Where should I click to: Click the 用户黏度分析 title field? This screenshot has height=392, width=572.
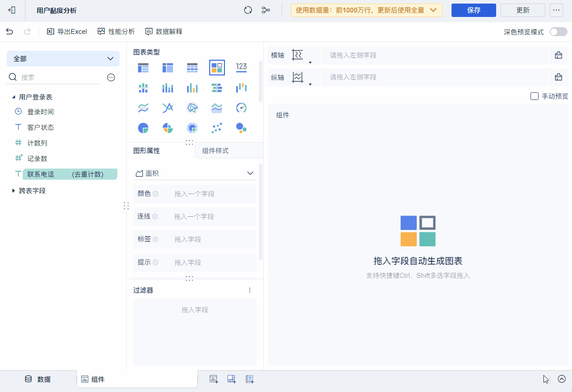(57, 11)
